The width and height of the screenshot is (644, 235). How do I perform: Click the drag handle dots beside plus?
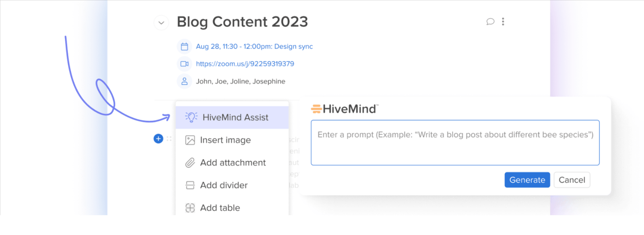pos(169,139)
